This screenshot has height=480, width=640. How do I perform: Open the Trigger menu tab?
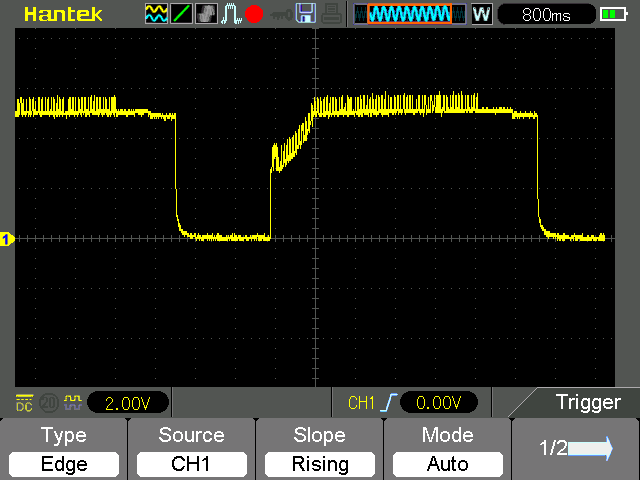(x=588, y=402)
